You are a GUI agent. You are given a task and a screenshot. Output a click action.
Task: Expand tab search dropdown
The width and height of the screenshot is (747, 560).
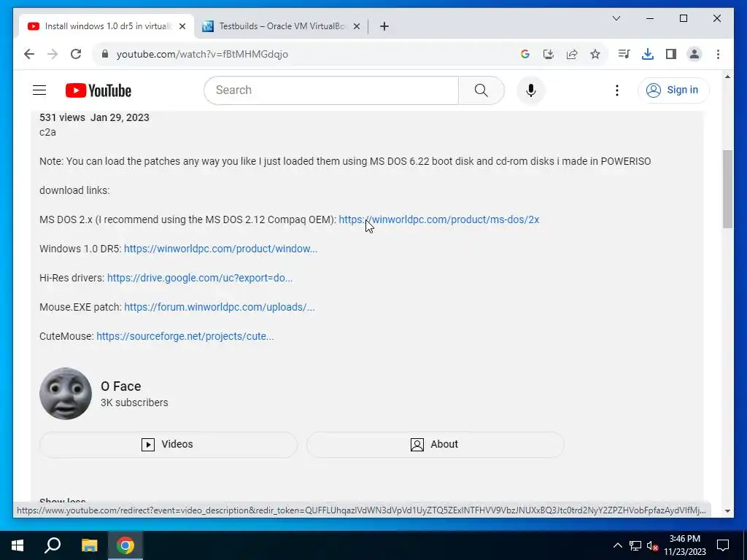pyautogui.click(x=616, y=18)
